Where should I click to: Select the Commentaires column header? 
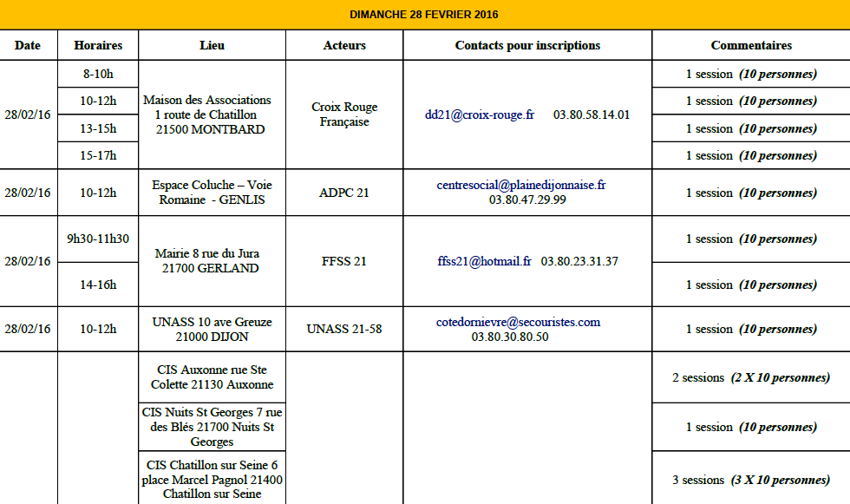751,45
